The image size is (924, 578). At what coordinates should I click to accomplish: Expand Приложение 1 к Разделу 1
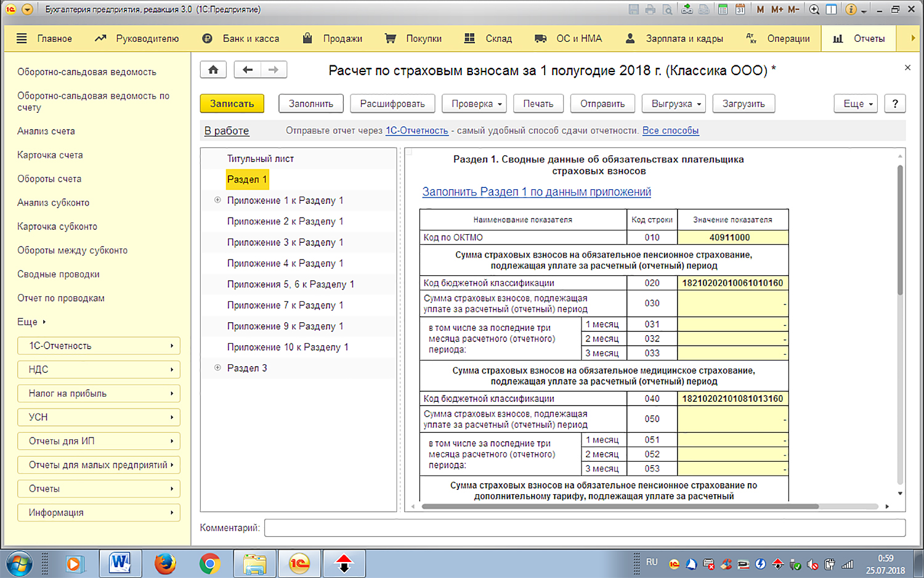coord(217,200)
